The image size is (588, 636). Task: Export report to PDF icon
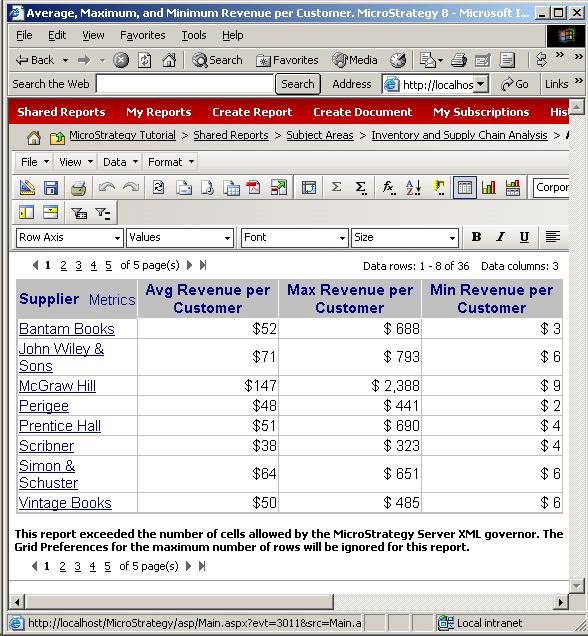(x=254, y=188)
